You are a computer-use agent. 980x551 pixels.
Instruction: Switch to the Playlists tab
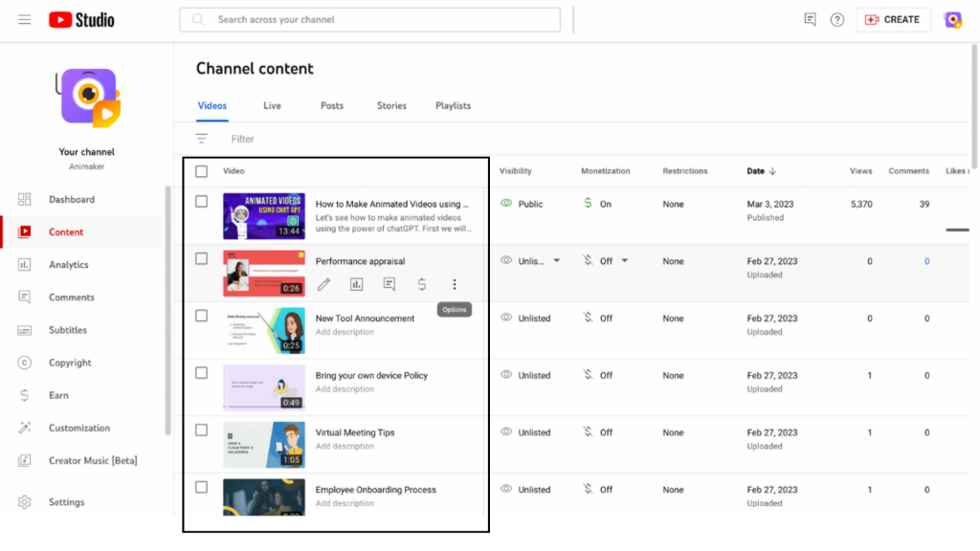click(453, 106)
